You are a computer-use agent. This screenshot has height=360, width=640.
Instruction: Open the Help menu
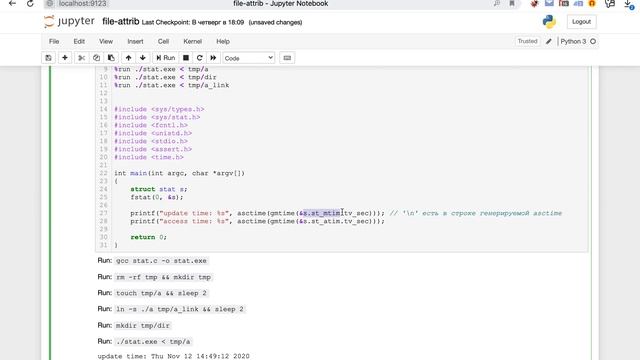pos(223,41)
